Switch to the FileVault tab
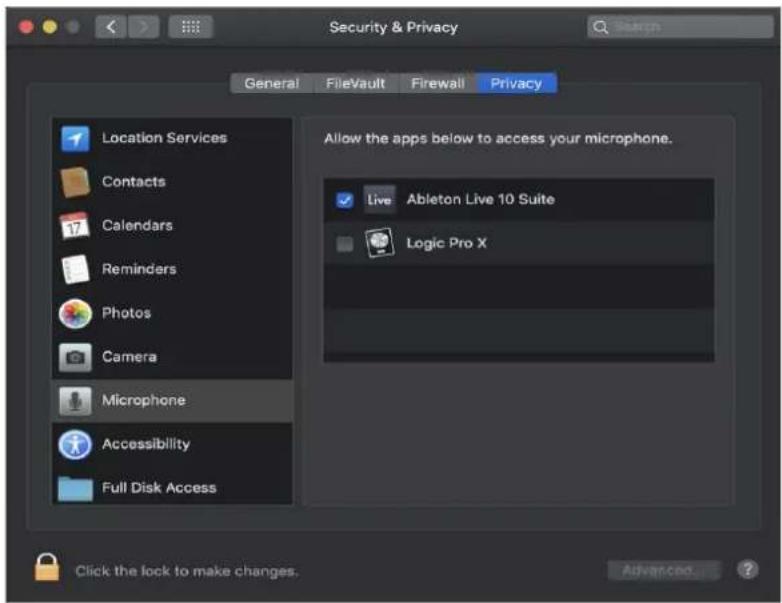782x603 pixels. 356,83
